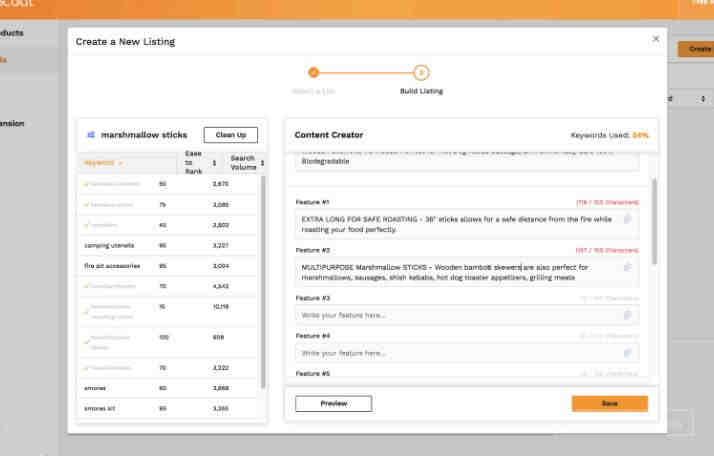Click the "Build Listing" step label

click(x=421, y=91)
